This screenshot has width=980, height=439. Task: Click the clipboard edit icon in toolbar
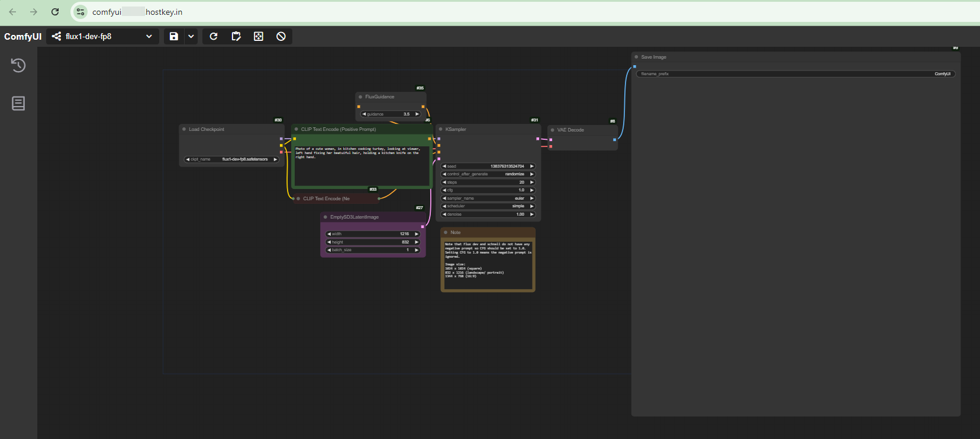click(236, 37)
